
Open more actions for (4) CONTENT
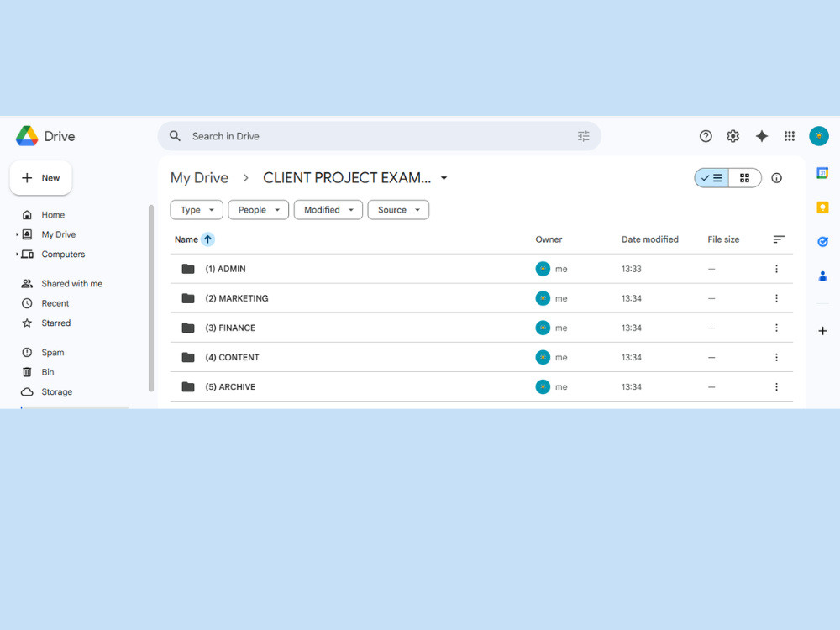coord(776,357)
